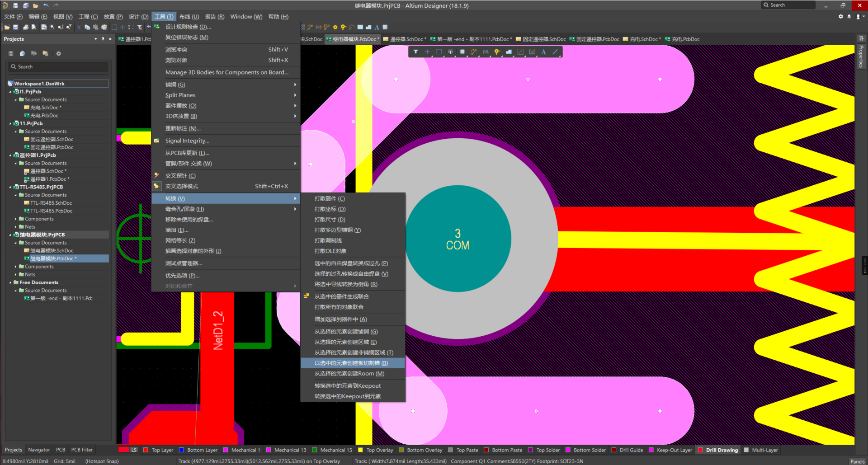Click the current layer red color swatch
This screenshot has height=465, width=868.
click(x=123, y=450)
